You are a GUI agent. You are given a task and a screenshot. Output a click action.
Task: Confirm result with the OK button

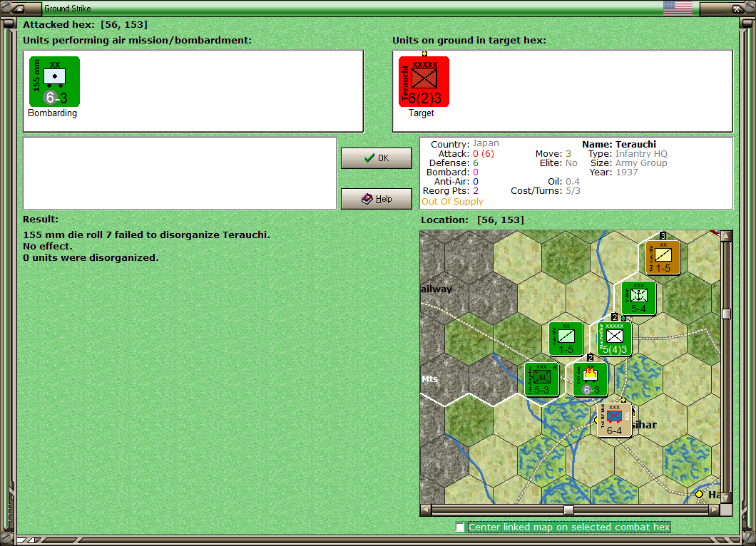coord(376,158)
